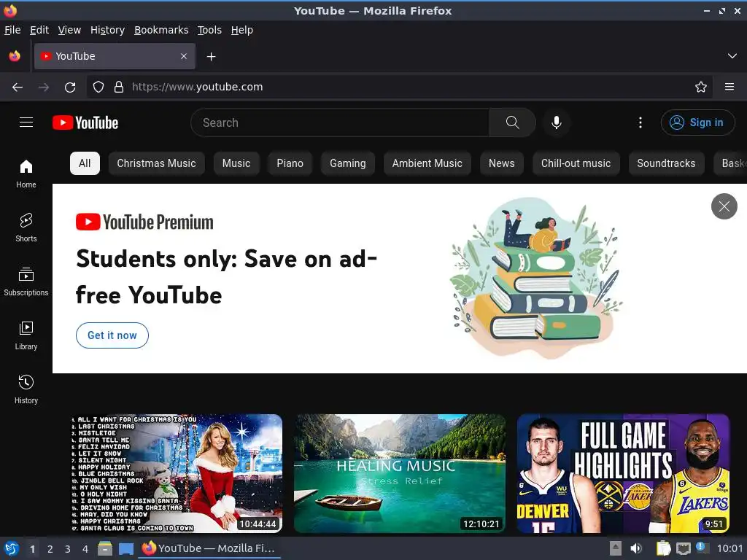Filter by Christmas Music chip
The height and width of the screenshot is (560, 747).
(156, 163)
